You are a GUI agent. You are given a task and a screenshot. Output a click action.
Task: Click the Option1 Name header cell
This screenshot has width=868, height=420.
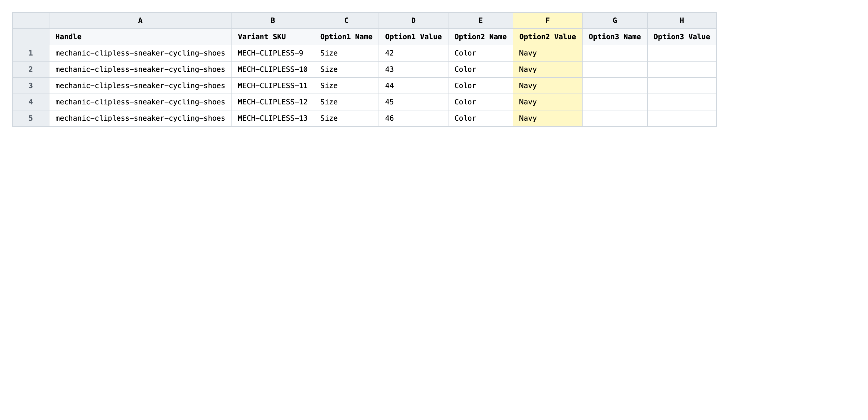(x=346, y=37)
